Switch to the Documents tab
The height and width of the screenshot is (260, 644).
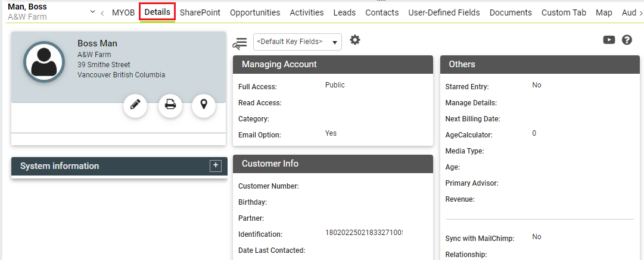[x=511, y=12]
